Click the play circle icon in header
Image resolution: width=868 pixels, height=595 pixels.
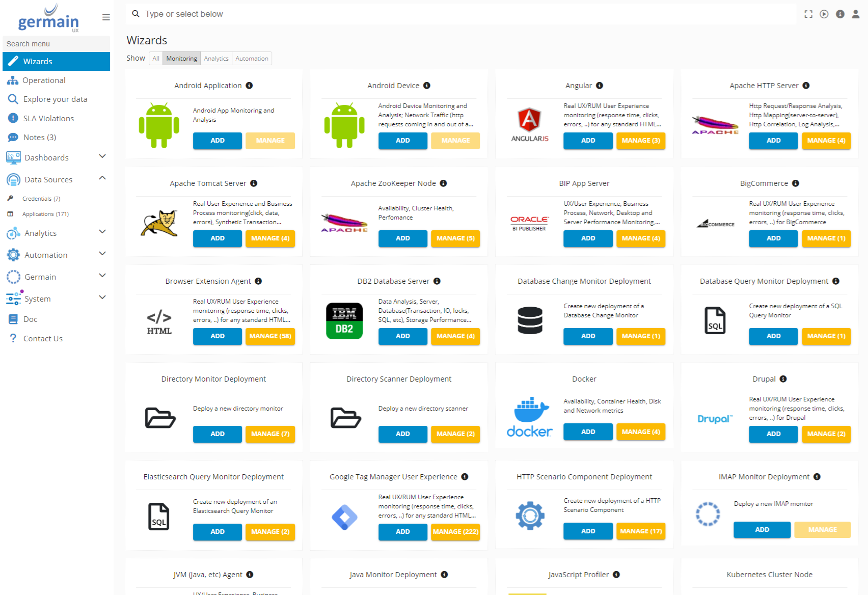(824, 14)
